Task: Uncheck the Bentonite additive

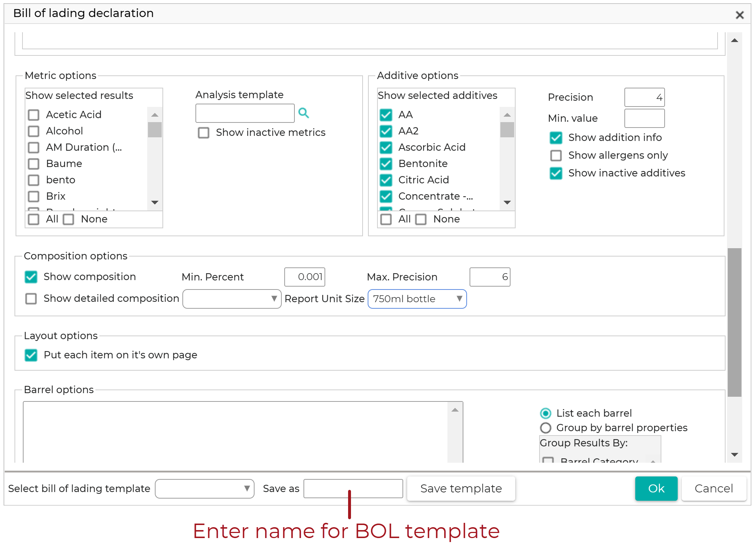Action: pos(386,164)
